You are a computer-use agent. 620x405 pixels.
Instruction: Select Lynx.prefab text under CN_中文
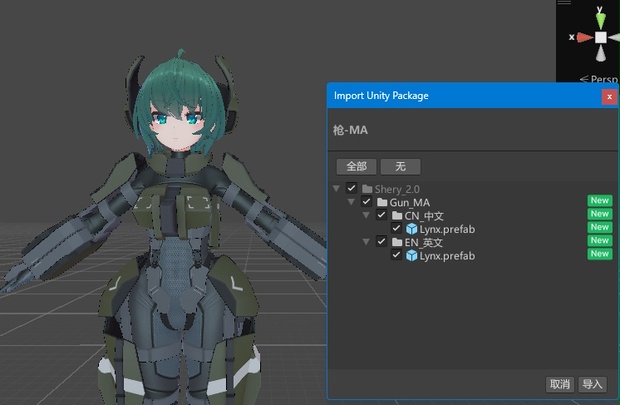pos(447,229)
